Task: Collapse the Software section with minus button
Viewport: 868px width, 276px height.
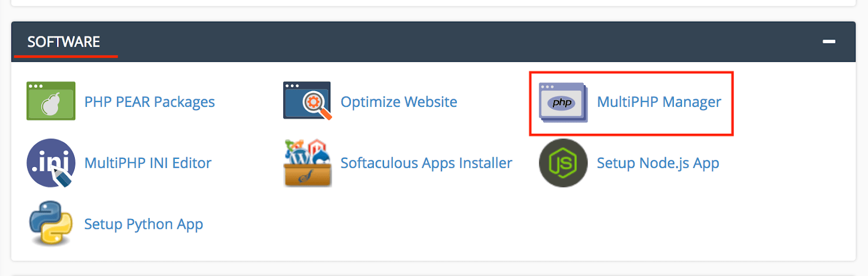Action: (829, 42)
